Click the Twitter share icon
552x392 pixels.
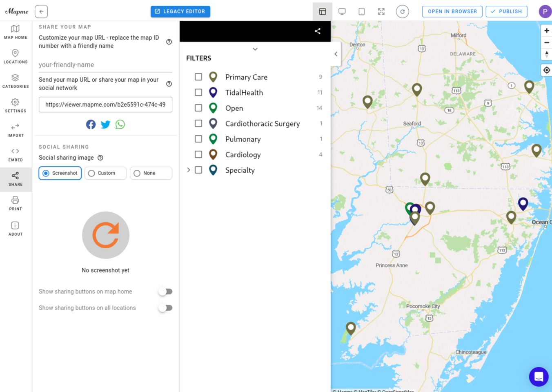tap(105, 125)
